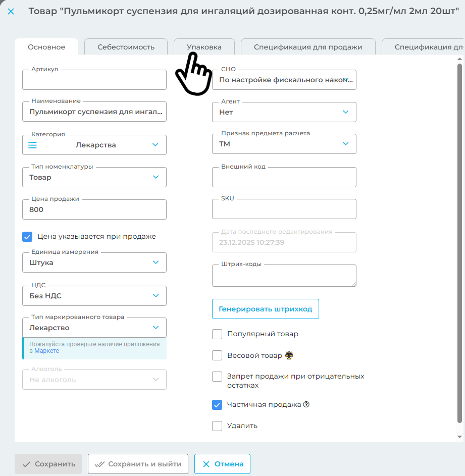Enable the Популярный товар checkbox
This screenshot has height=476, width=465.
tap(217, 334)
